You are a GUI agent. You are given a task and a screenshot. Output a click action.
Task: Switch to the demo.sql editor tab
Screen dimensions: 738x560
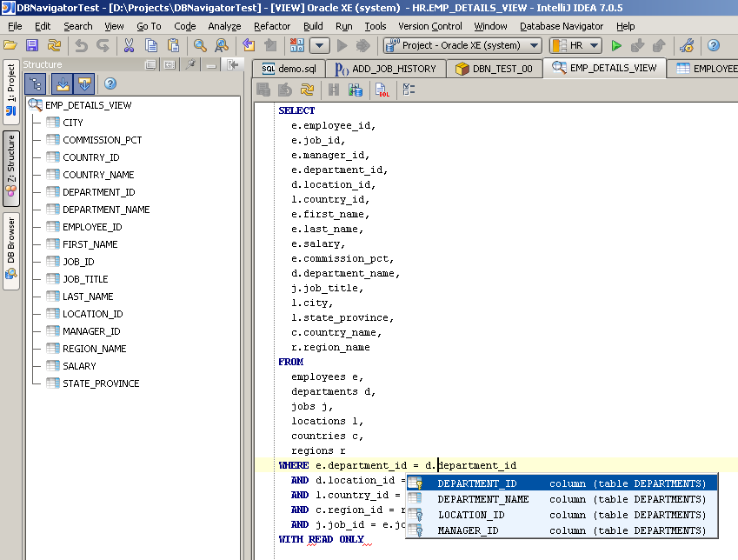click(x=289, y=69)
